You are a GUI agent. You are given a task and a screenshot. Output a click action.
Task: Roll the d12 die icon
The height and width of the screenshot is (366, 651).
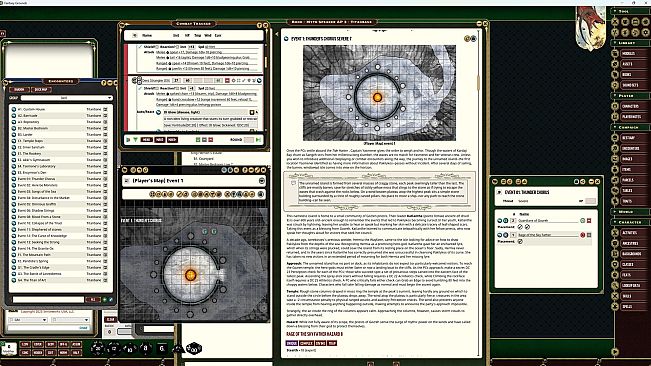click(114, 349)
